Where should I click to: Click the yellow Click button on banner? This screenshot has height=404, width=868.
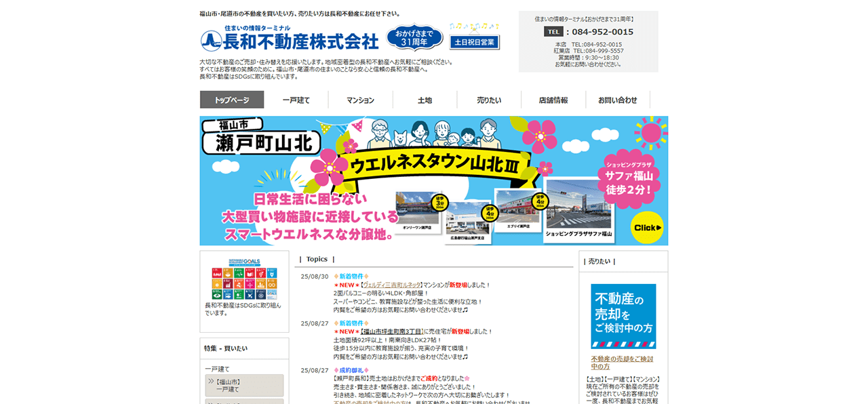tap(646, 228)
